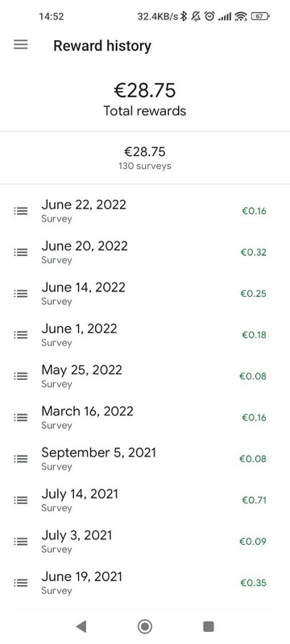Tap the list icon beside June 20, 2022
The height and width of the screenshot is (644, 290).
(x=20, y=252)
